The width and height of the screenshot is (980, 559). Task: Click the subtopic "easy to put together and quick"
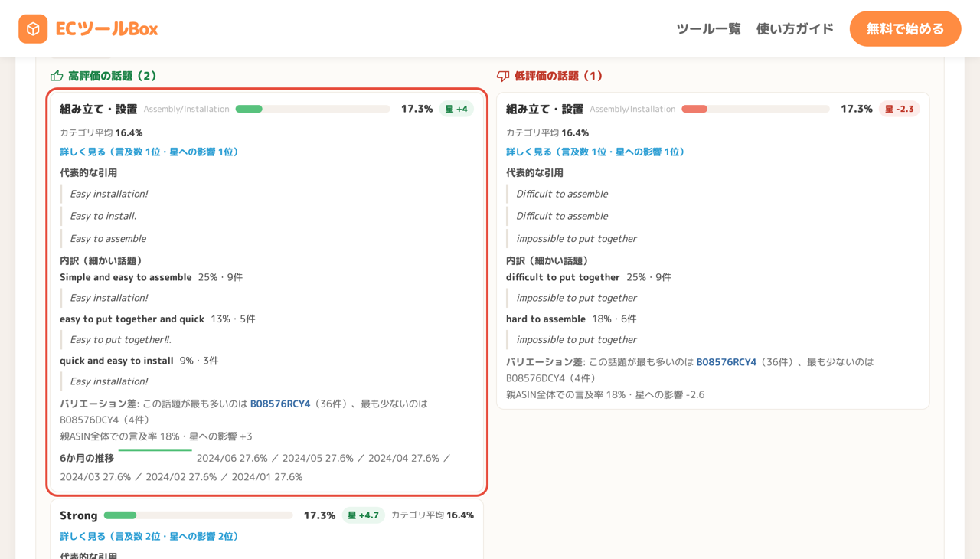coord(132,319)
